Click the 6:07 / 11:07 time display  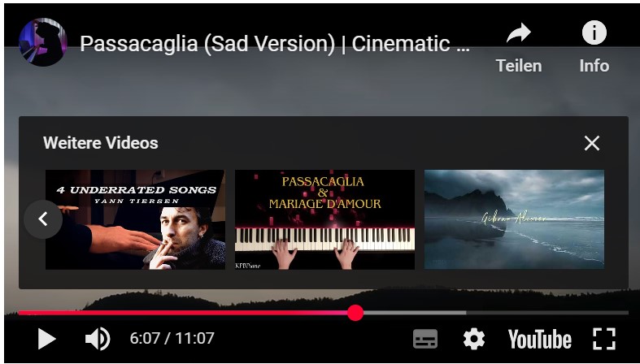(172, 338)
